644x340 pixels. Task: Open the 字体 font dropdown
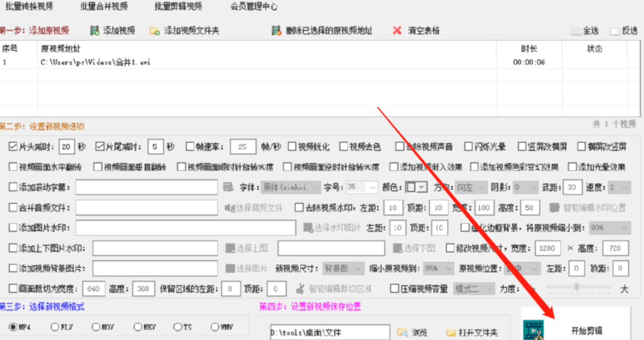click(x=291, y=187)
